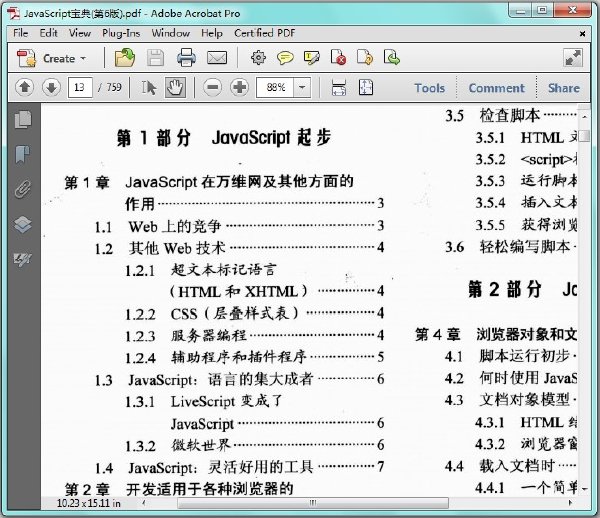Click the '第 1 部分 JavaScript 起步' heading

[224, 137]
